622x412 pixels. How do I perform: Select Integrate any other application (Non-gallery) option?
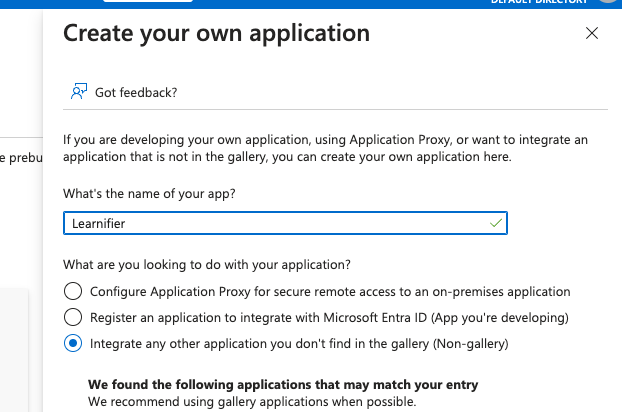[73, 343]
